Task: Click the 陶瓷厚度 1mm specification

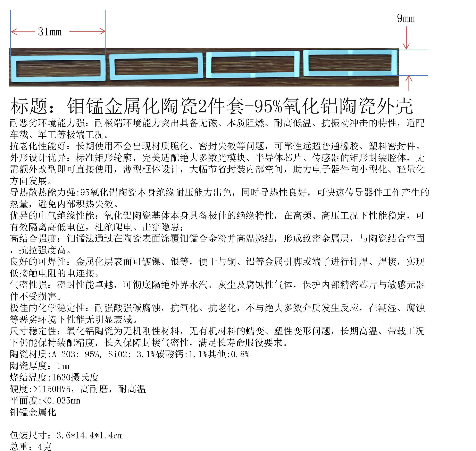Action: point(40,366)
